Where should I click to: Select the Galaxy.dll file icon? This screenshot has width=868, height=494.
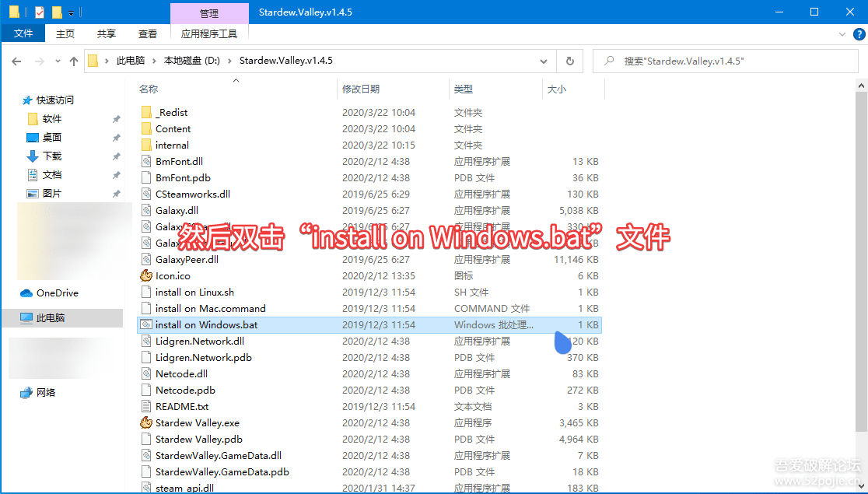tap(146, 211)
